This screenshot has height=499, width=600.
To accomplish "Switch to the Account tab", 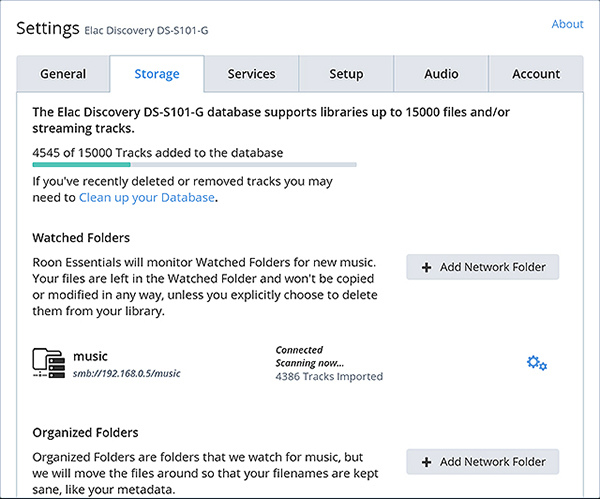I will pyautogui.click(x=536, y=74).
